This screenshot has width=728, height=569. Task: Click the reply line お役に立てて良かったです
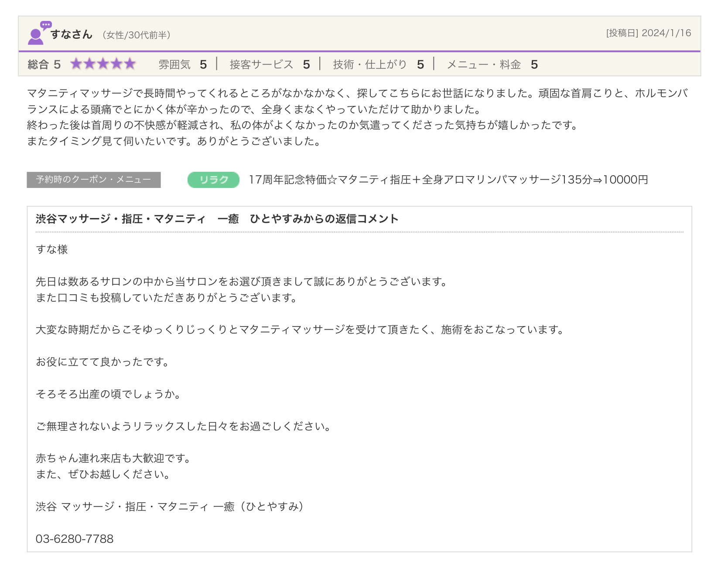(103, 362)
